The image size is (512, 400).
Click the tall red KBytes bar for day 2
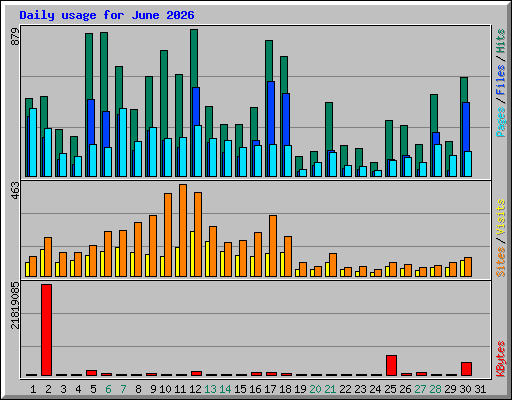[46, 330]
